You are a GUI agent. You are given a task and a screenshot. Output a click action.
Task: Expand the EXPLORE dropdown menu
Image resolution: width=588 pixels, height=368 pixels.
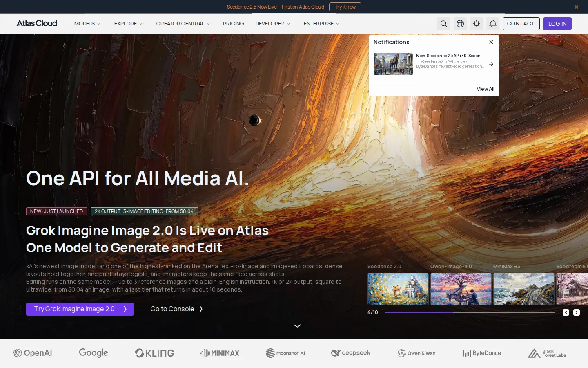(x=129, y=24)
